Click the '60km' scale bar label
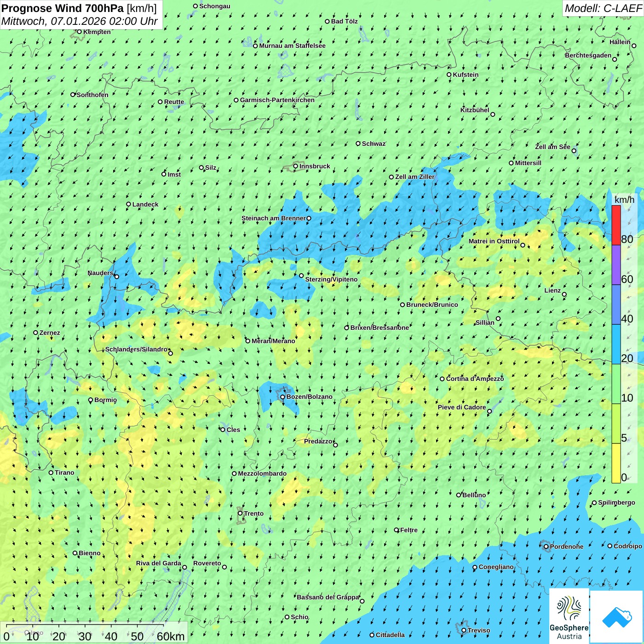This screenshot has height=644, width=644. point(171,636)
